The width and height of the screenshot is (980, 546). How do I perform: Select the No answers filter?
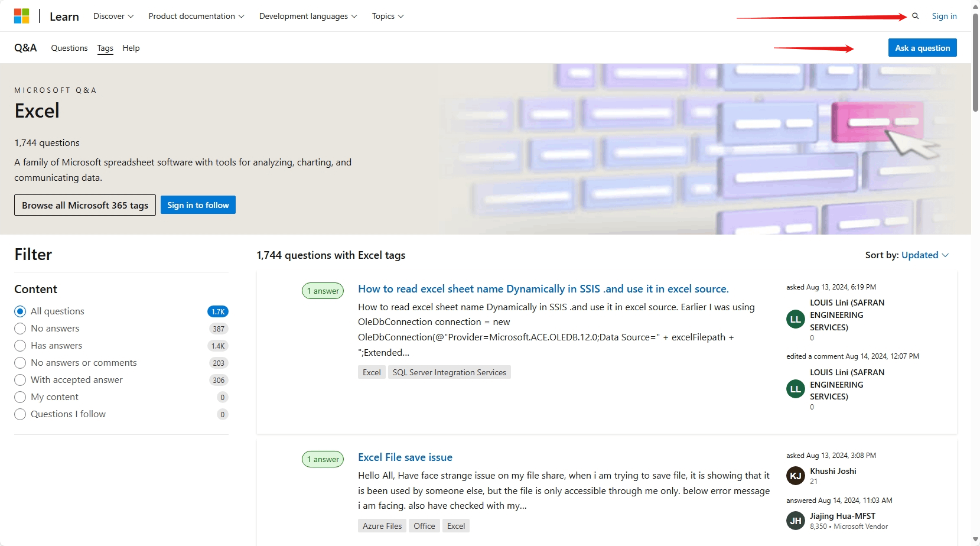coord(20,329)
